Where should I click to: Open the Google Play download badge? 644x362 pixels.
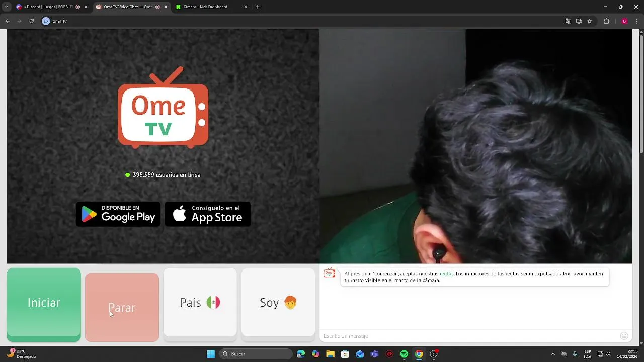[118, 214]
